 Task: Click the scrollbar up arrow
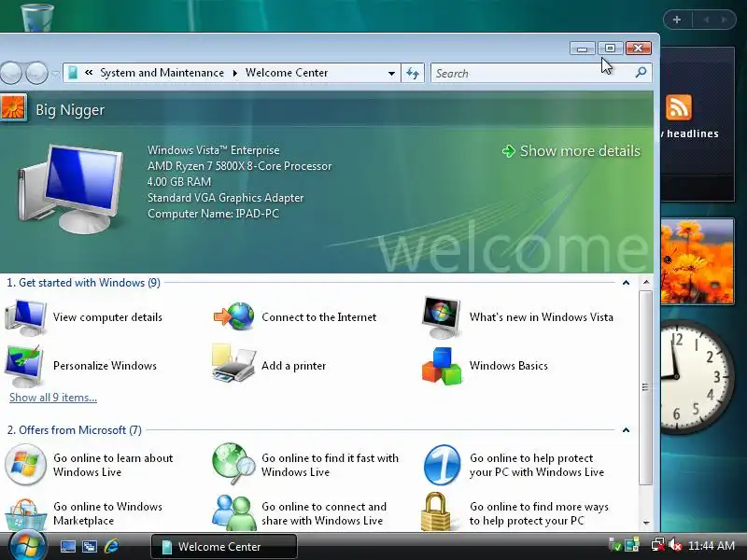point(646,282)
